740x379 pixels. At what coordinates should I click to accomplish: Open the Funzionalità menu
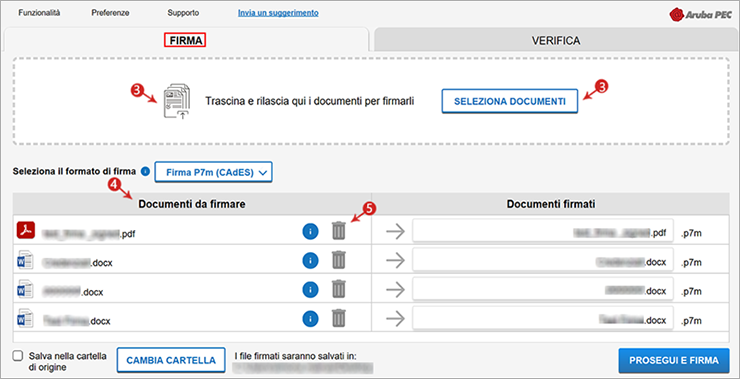point(39,13)
